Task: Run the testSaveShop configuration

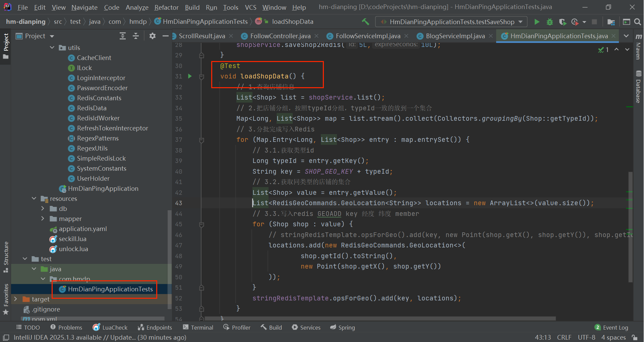Action: tap(537, 22)
